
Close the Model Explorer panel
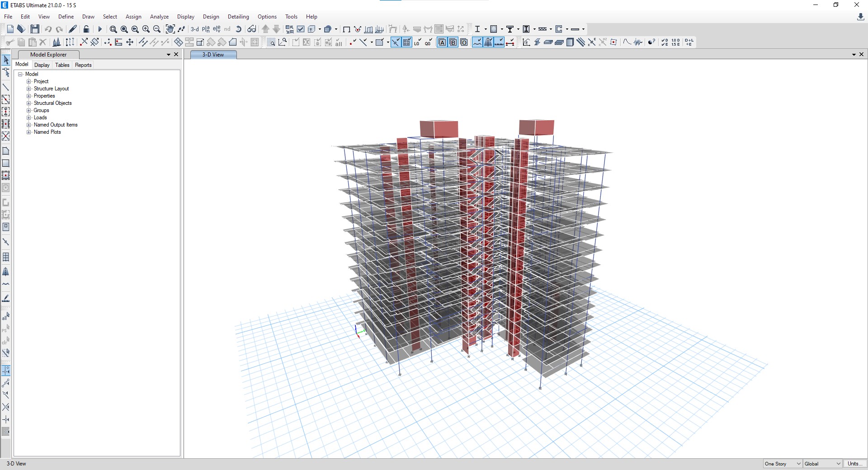176,54
